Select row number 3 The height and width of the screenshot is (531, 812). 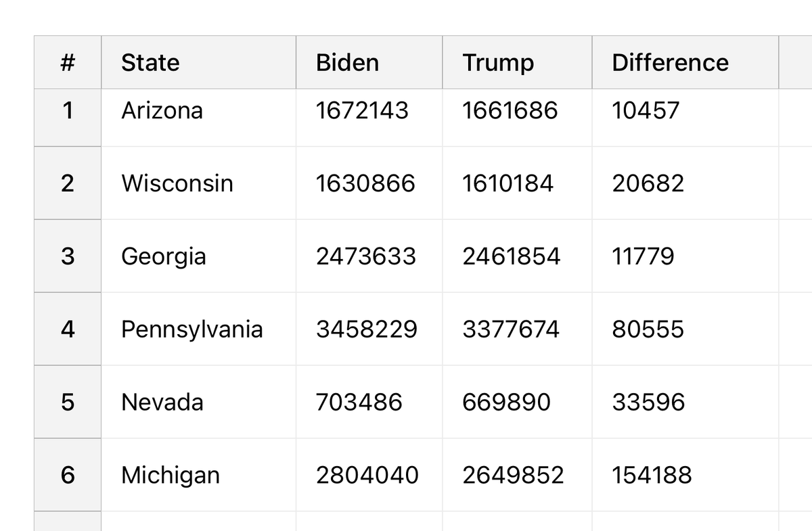[x=67, y=256]
